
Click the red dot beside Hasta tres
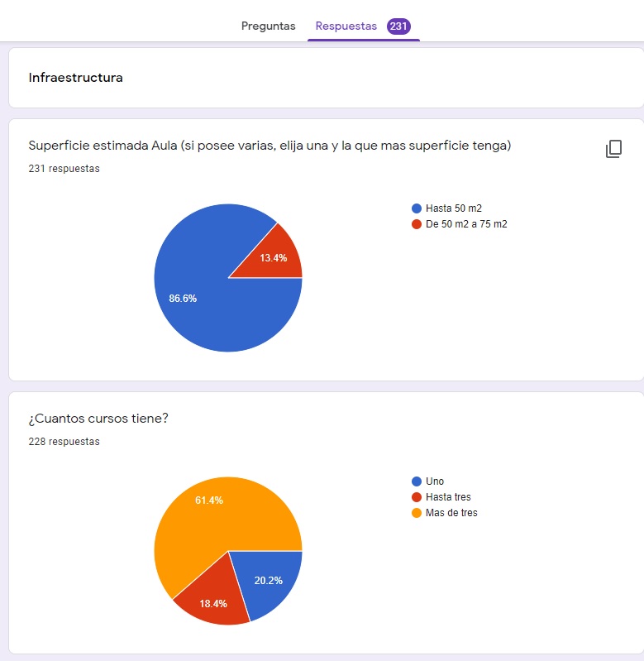coord(417,497)
